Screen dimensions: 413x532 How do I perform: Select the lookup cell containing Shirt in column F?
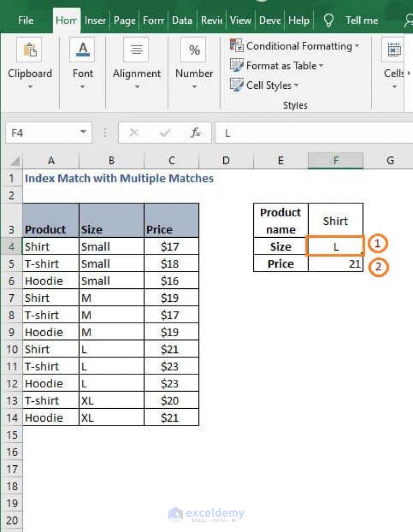click(x=336, y=221)
